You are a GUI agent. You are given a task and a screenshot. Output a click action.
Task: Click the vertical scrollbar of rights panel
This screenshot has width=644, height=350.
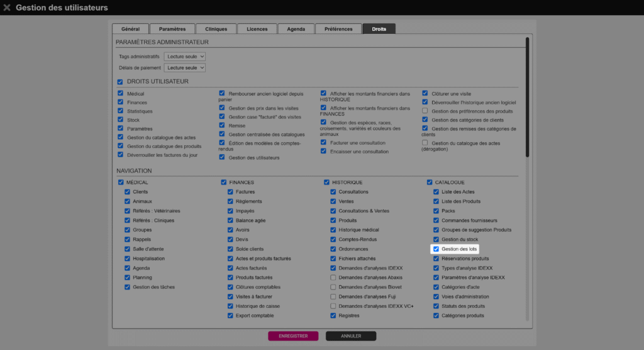click(527, 94)
